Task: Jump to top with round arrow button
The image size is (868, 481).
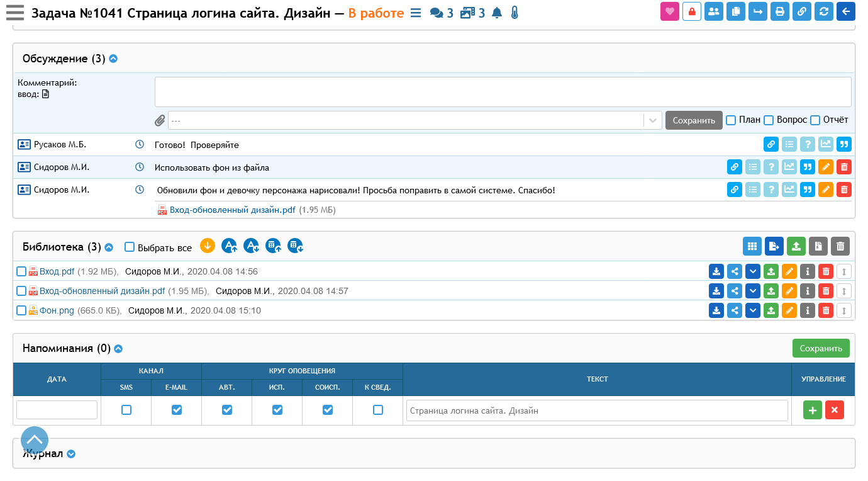Action: click(35, 440)
